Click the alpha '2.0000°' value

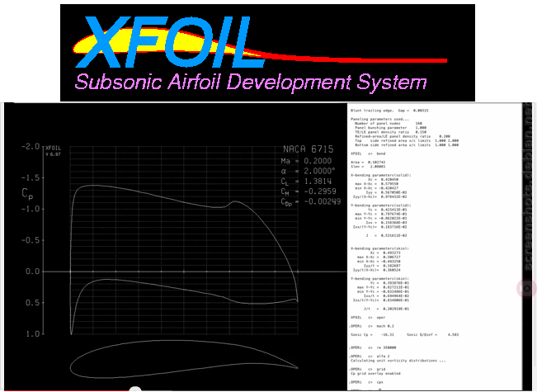click(x=319, y=171)
